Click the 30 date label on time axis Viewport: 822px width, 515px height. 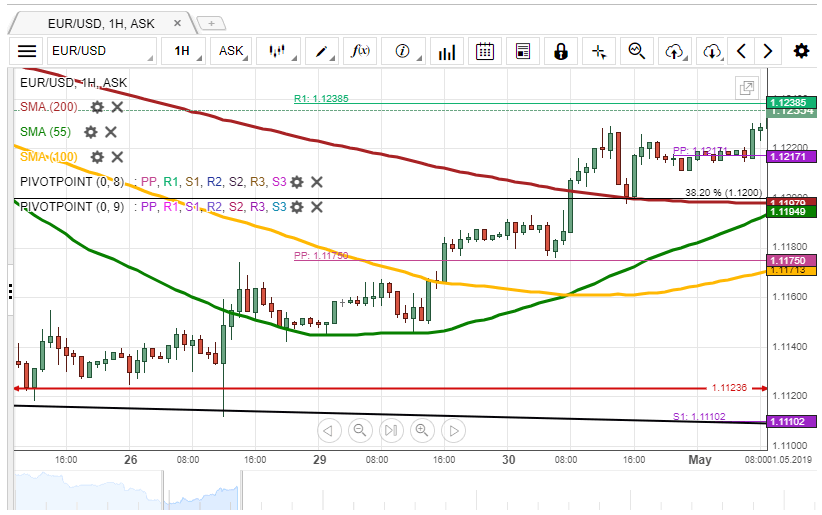(x=508, y=460)
